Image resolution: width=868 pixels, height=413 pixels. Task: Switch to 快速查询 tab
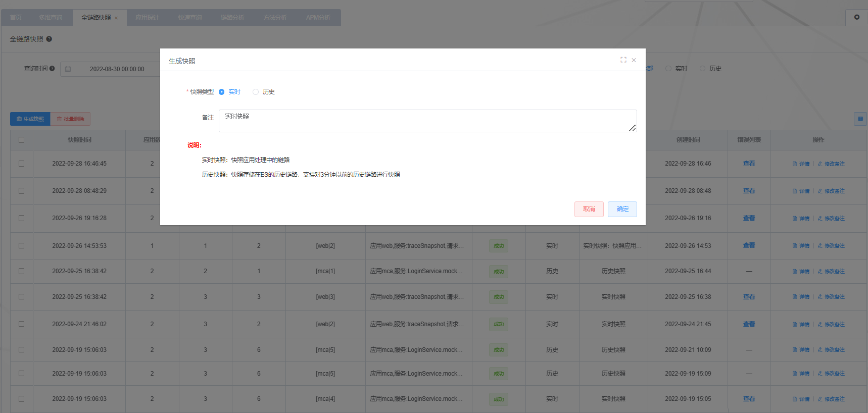pyautogui.click(x=189, y=18)
